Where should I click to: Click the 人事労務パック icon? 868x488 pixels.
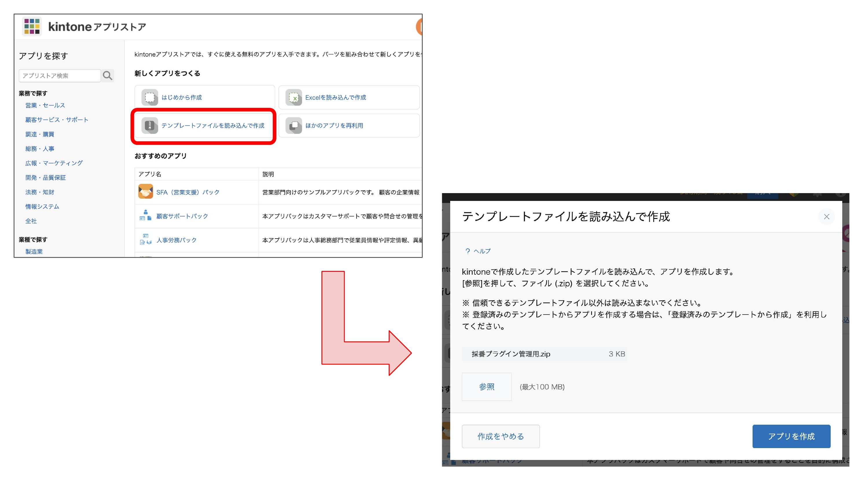click(x=146, y=239)
